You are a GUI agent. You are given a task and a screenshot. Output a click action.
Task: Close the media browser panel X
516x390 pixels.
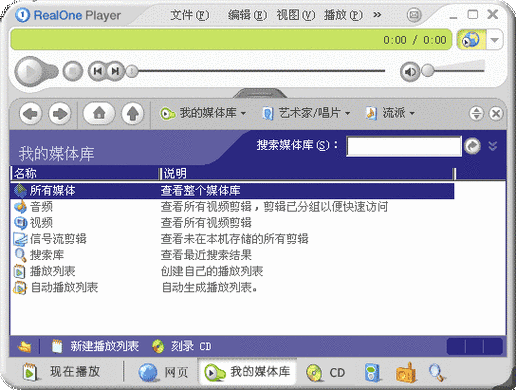click(496, 113)
